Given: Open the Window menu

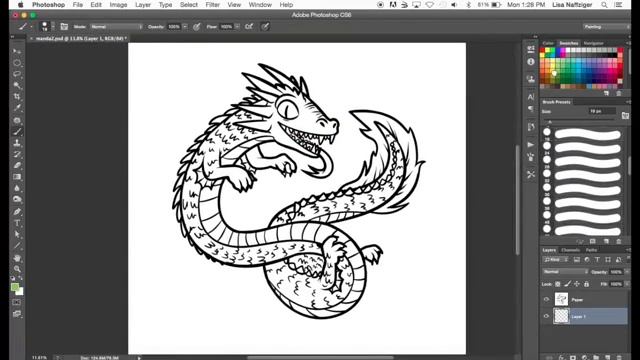Looking at the screenshot, I should pos(260,5).
